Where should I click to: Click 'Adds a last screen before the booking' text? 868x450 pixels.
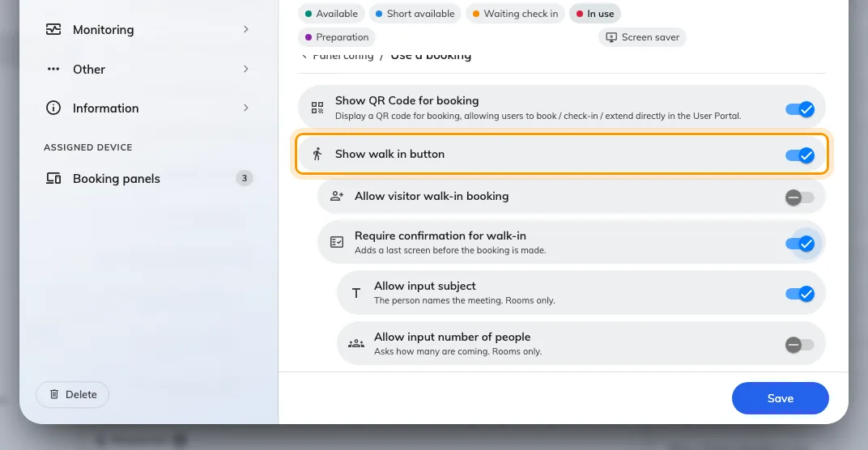(x=450, y=250)
